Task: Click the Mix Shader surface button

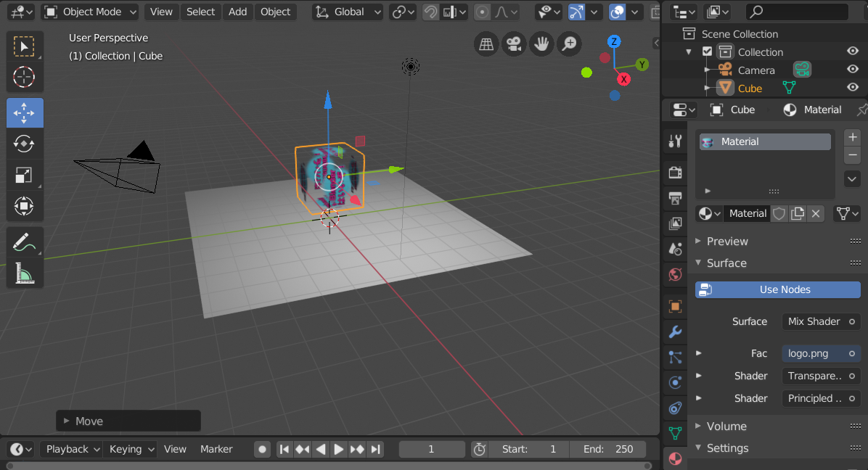Action: tap(821, 322)
